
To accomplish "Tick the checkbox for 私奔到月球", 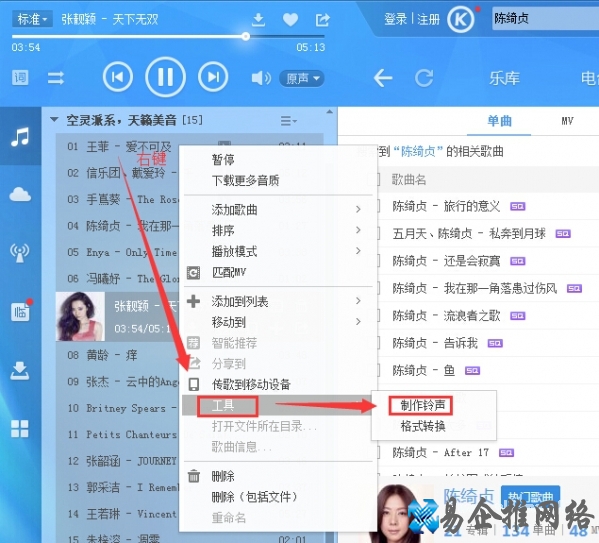I will pos(377,233).
